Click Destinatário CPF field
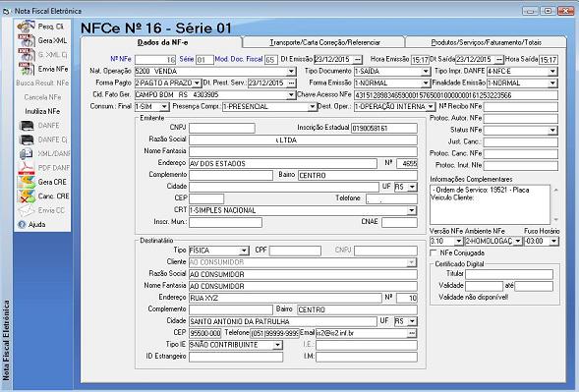The image size is (579, 392). pos(295,251)
